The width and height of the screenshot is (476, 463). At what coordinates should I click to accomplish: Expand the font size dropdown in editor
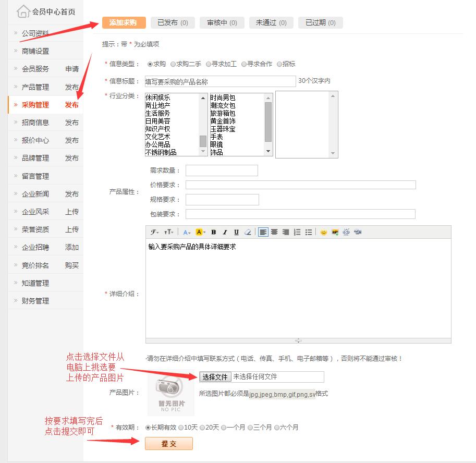coord(169,232)
